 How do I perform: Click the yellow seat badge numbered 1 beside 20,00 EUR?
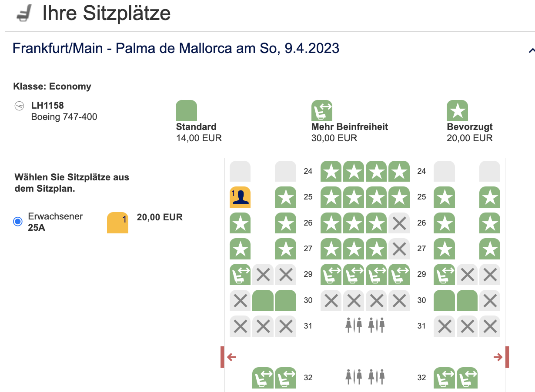point(117,223)
